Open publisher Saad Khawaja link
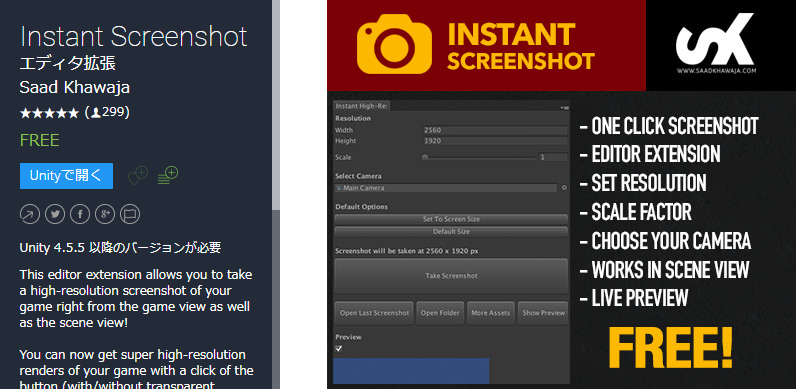 tap(75, 87)
